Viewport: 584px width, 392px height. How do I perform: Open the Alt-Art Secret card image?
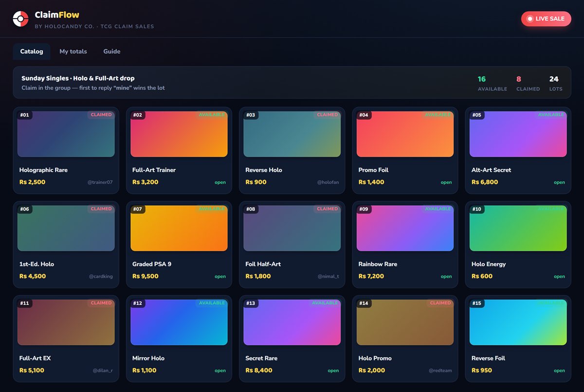tap(518, 134)
